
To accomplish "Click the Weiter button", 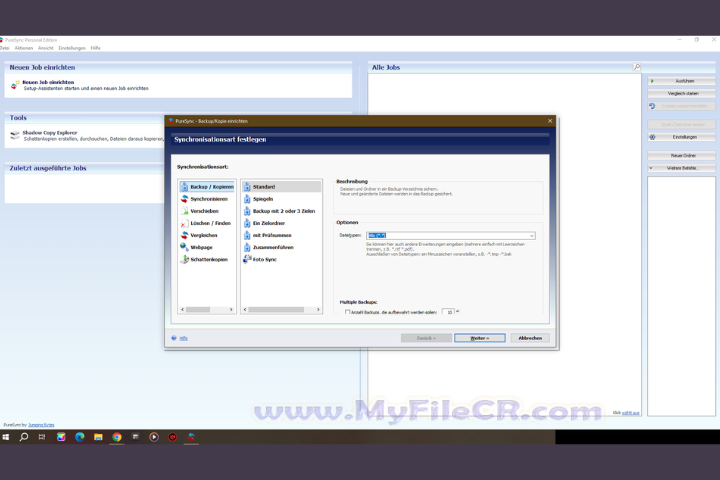I will tap(480, 338).
